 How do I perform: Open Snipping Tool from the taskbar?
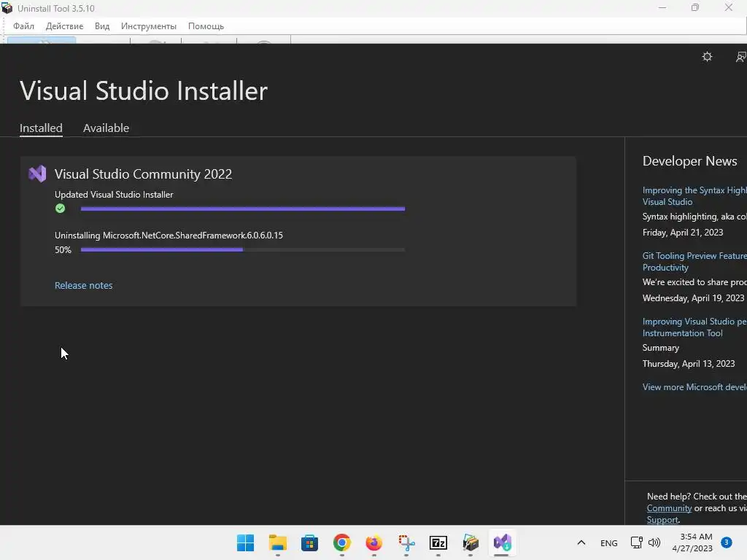pyautogui.click(x=406, y=542)
